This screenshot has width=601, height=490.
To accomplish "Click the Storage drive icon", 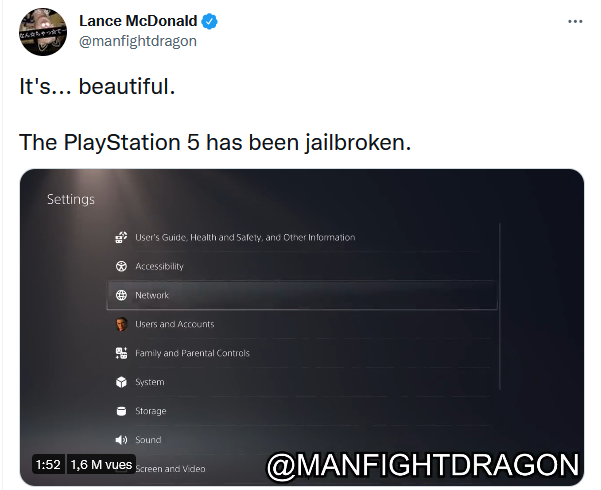I will point(121,411).
